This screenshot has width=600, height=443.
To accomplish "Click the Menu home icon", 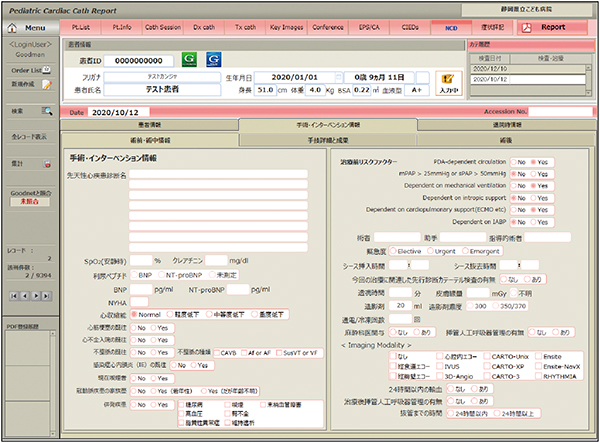I will [13, 26].
